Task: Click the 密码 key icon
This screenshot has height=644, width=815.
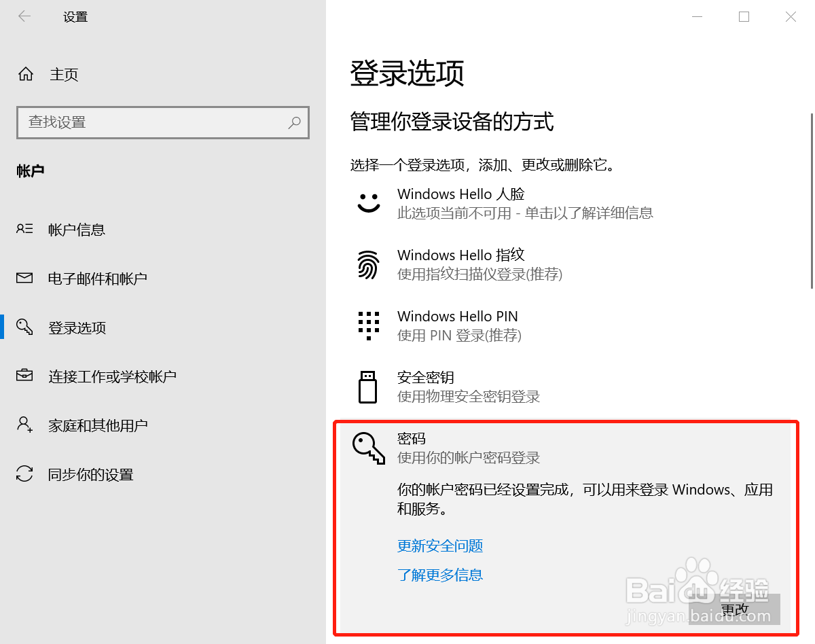Action: point(369,448)
